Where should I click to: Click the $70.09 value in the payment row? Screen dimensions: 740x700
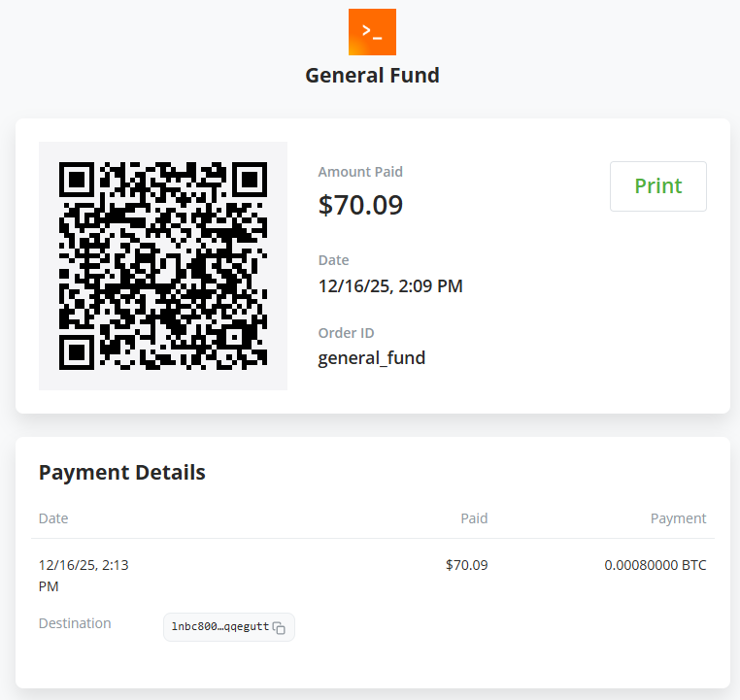pyautogui.click(x=466, y=565)
